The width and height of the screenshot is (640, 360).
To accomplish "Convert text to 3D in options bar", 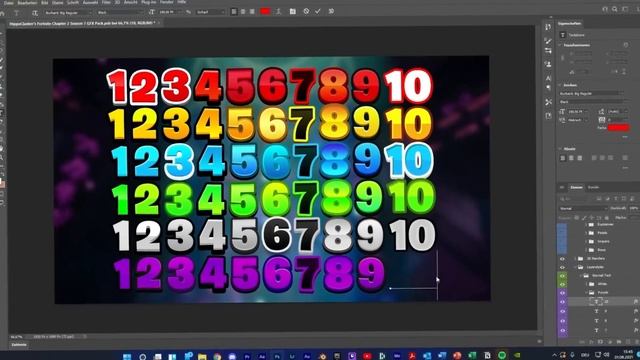I will (331, 11).
